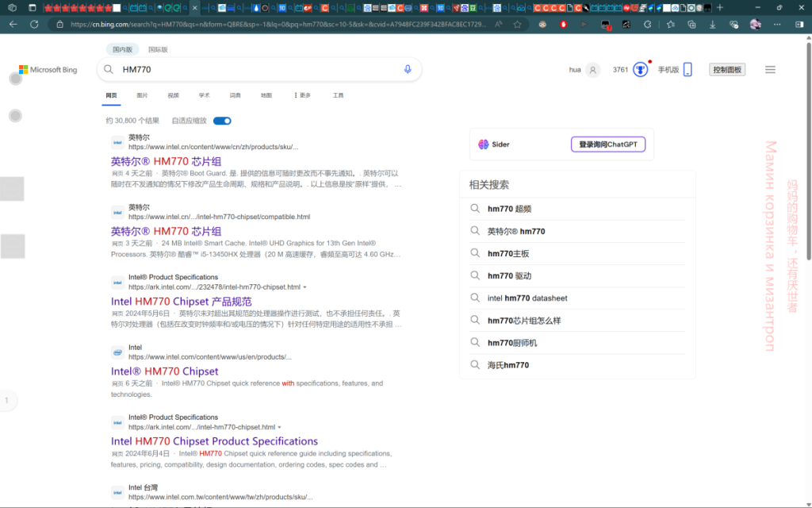Open the browser Settings and more menu

[x=777, y=25]
